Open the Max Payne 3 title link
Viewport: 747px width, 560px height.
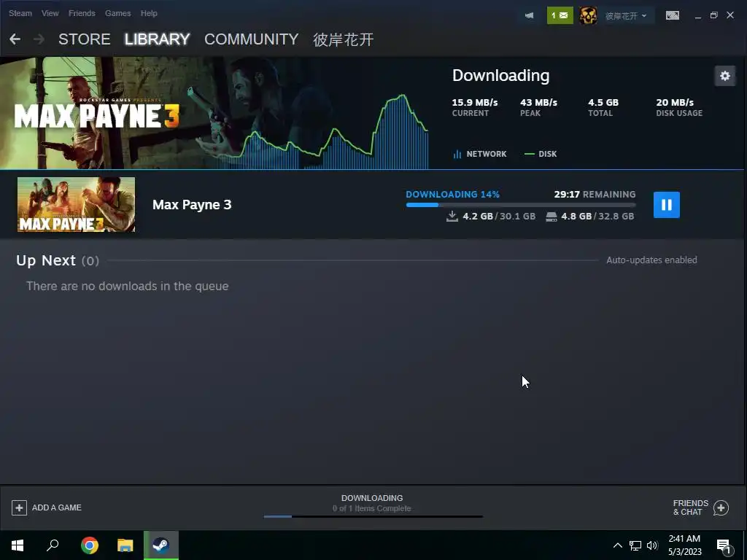click(x=192, y=205)
